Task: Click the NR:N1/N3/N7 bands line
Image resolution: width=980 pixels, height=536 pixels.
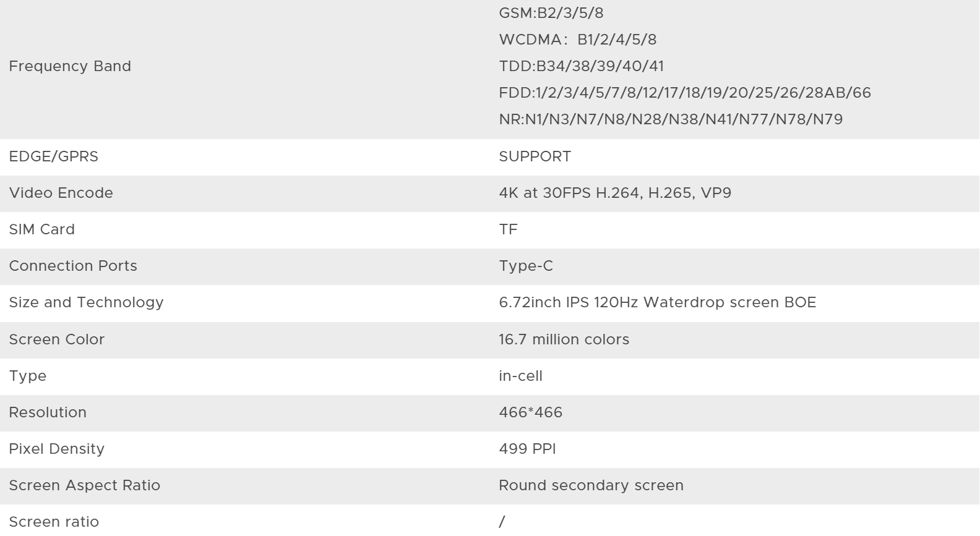Action: pyautogui.click(x=671, y=119)
